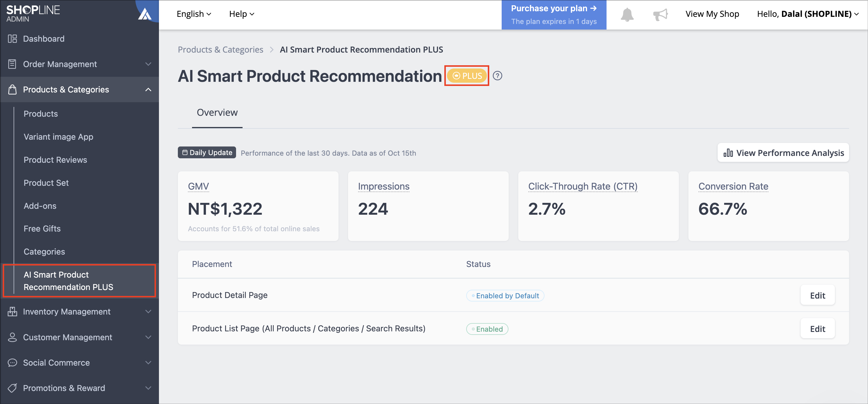Expand the Inventory Management chevron
Viewport: 868px width, 404px height.
(148, 312)
